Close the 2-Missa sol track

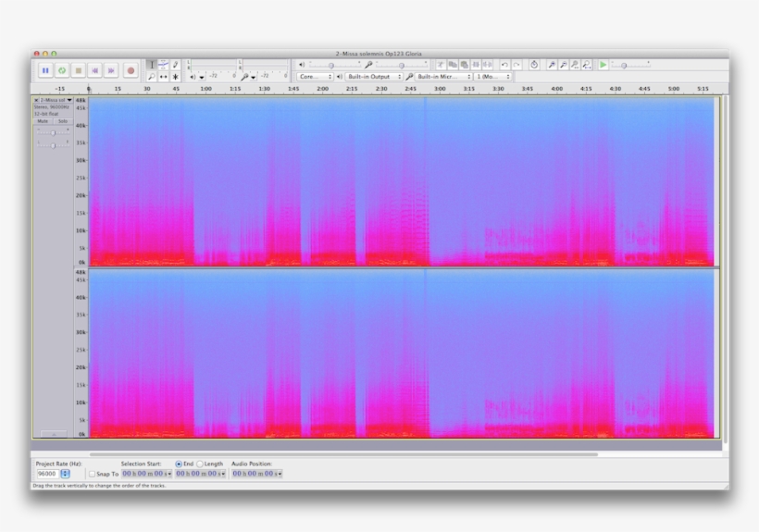[36, 100]
